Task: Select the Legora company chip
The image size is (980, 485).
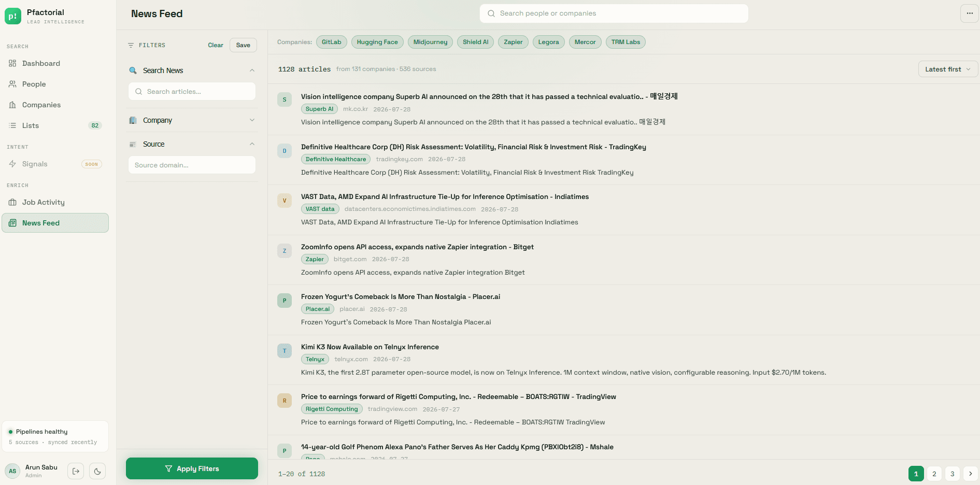Action: pos(548,42)
